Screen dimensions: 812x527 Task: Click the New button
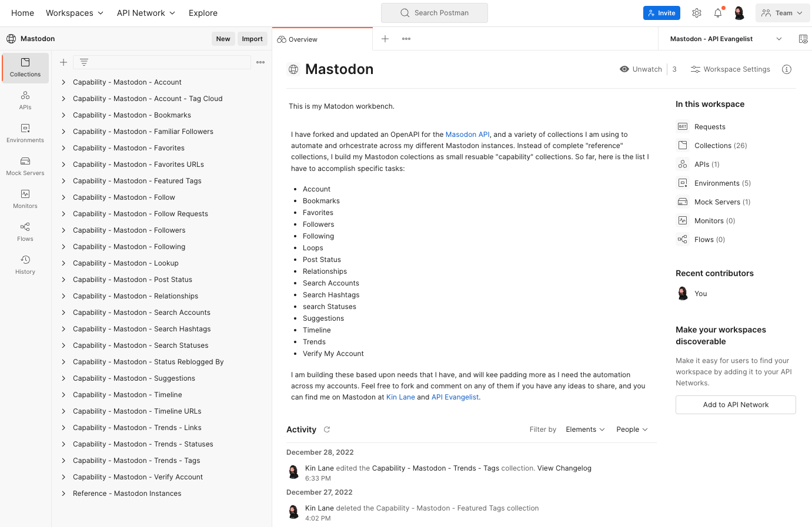[x=223, y=39]
